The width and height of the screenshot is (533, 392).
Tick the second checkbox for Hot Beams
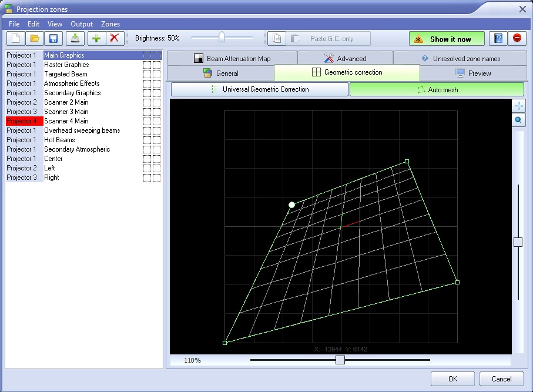point(157,140)
